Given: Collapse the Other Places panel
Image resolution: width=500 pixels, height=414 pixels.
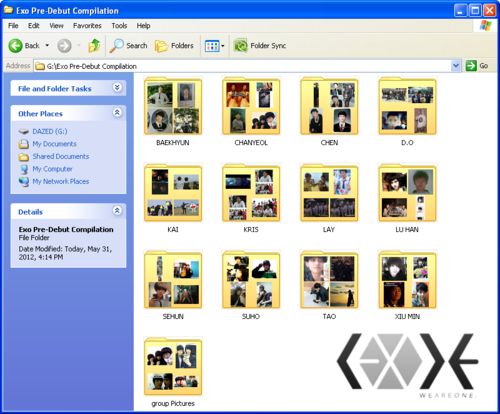Looking at the screenshot, I should click(x=117, y=113).
